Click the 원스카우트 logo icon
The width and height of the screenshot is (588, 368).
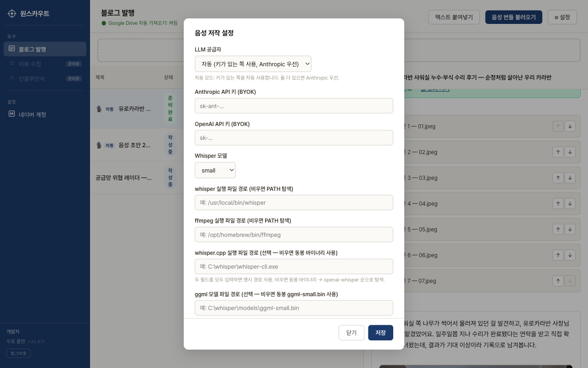[x=12, y=13]
